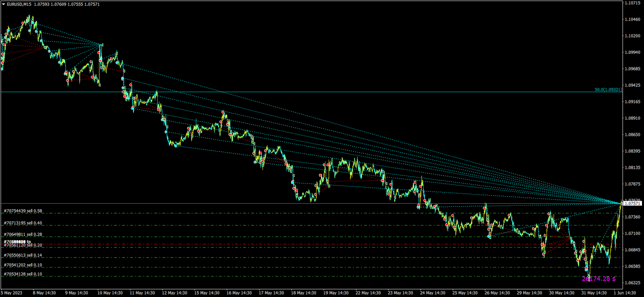Select price axis value 1.08135
Viewport: 644px width, 297px height.
coord(633,168)
